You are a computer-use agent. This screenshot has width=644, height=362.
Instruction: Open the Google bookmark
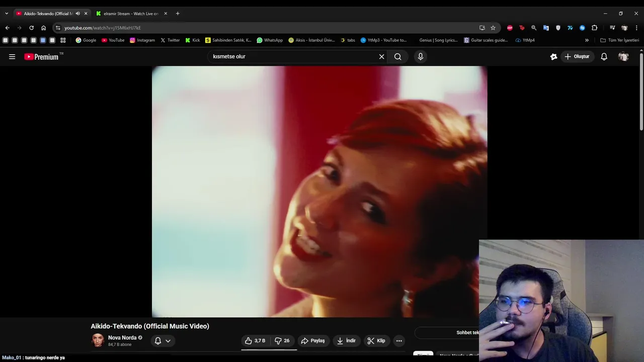86,40
